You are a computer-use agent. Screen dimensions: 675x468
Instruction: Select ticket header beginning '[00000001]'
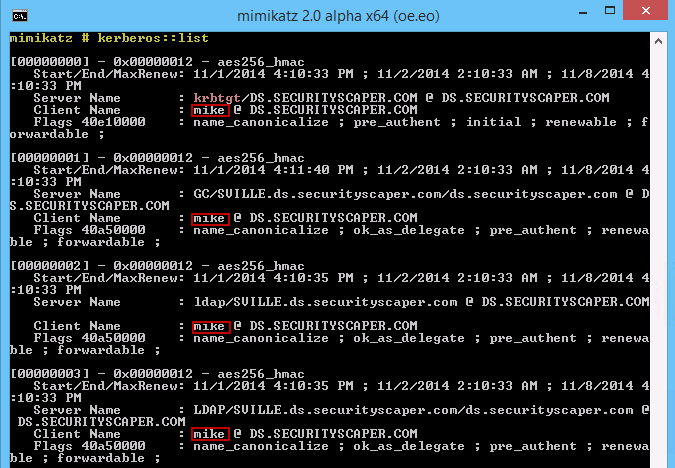[x=158, y=158]
